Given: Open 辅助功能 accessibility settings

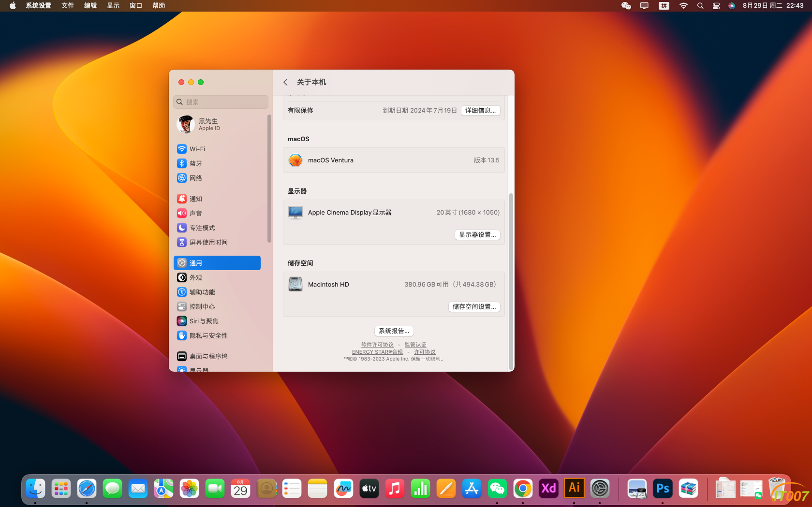Looking at the screenshot, I should pyautogui.click(x=217, y=292).
